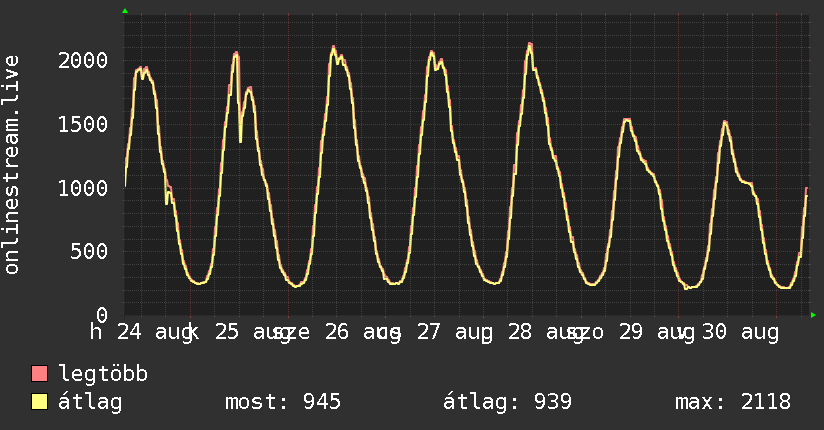The width and height of the screenshot is (824, 430).
Task: Click the green arrow atop y-axis
Action: pyautogui.click(x=125, y=11)
